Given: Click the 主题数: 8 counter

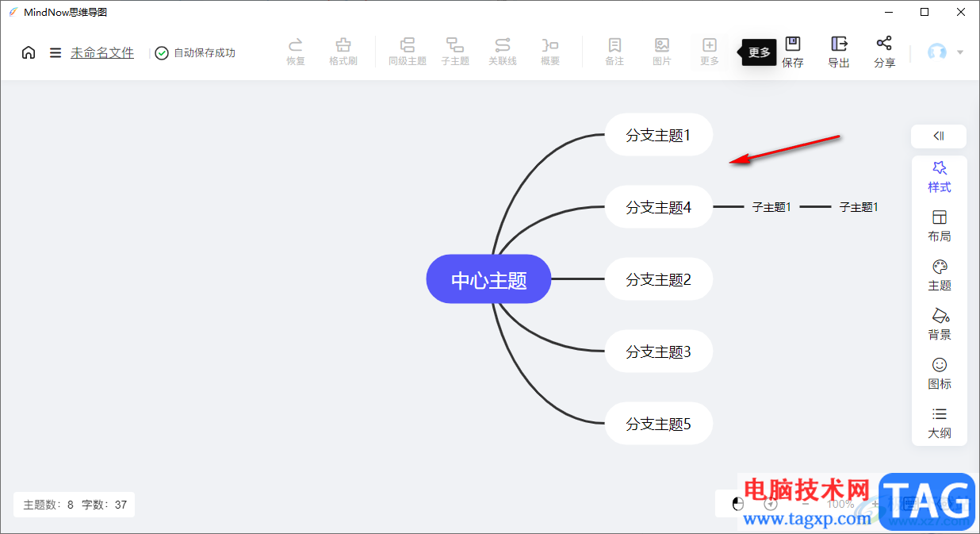Looking at the screenshot, I should [x=48, y=505].
